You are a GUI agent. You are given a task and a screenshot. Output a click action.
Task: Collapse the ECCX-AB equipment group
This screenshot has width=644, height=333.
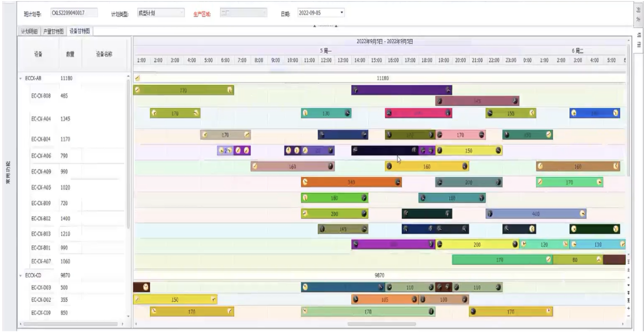[x=21, y=78]
